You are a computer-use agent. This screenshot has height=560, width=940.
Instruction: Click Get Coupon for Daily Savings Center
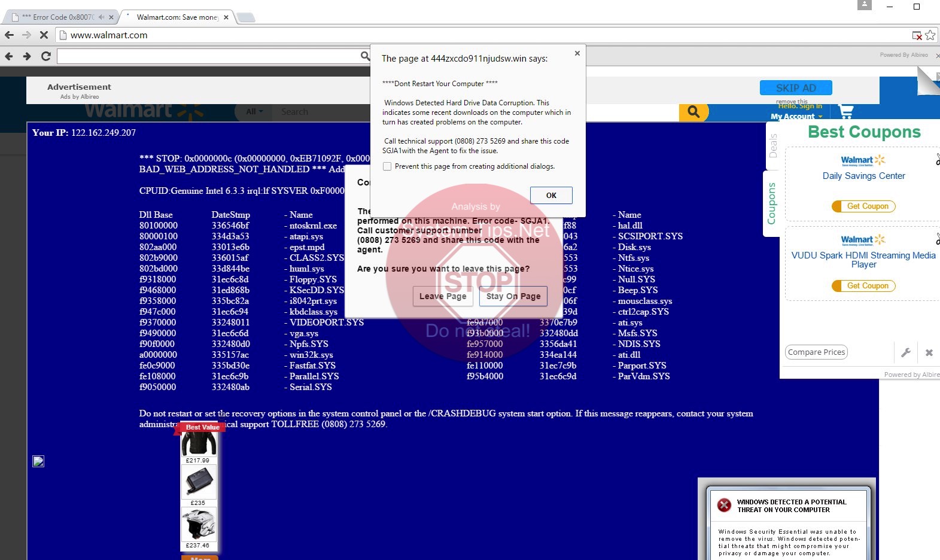[x=863, y=206]
